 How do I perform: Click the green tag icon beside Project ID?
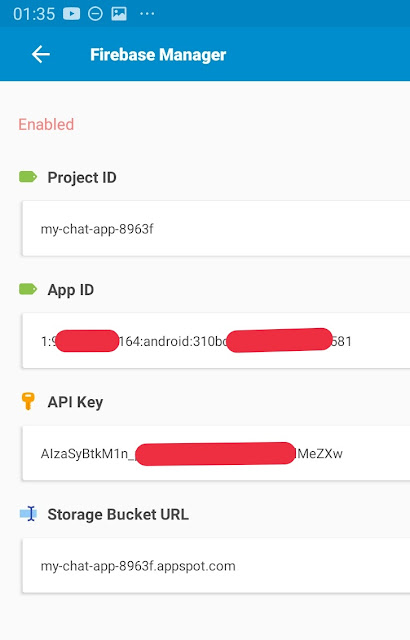[28, 177]
